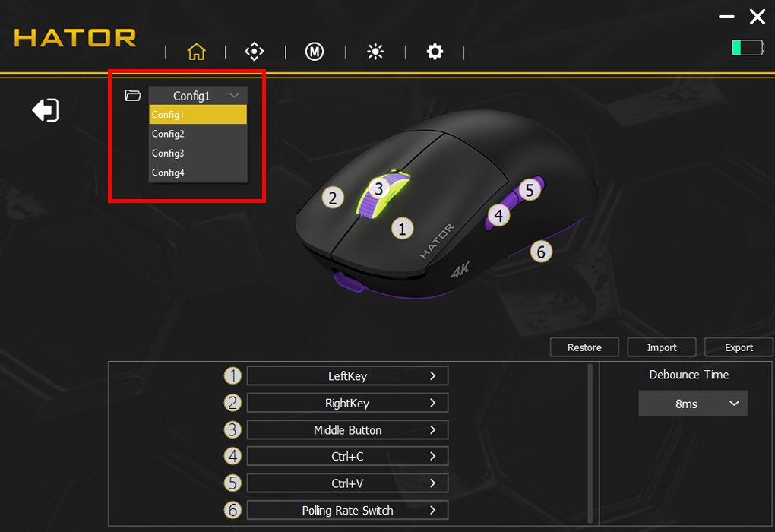The image size is (775, 532).
Task: Click the exit arrow icon on left
Action: pyautogui.click(x=46, y=109)
